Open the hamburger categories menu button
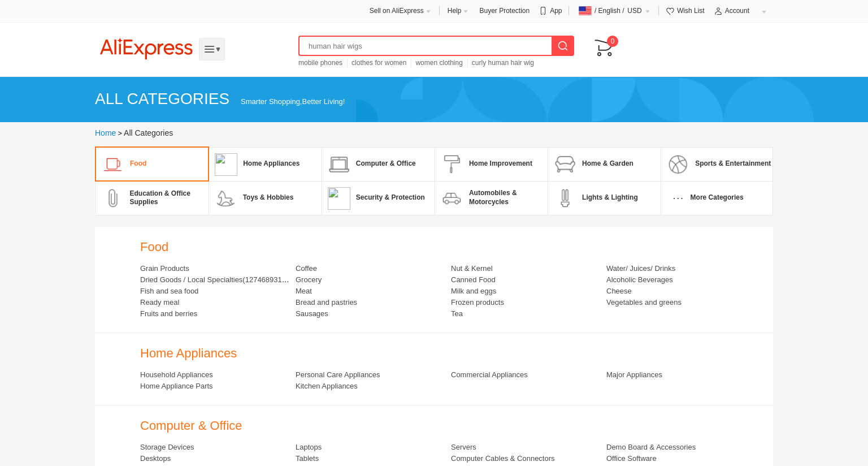Viewport: 868px width, 466px height. pyautogui.click(x=212, y=49)
